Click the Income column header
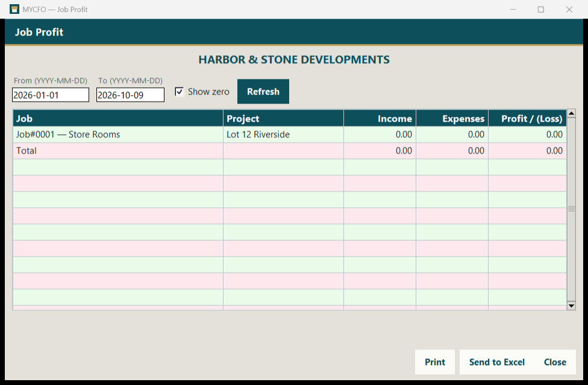The width and height of the screenshot is (588, 385). (x=380, y=119)
